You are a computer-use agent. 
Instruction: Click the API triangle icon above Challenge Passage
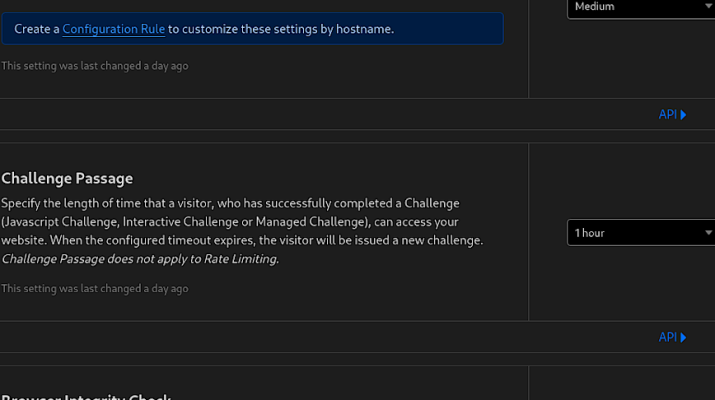point(684,115)
